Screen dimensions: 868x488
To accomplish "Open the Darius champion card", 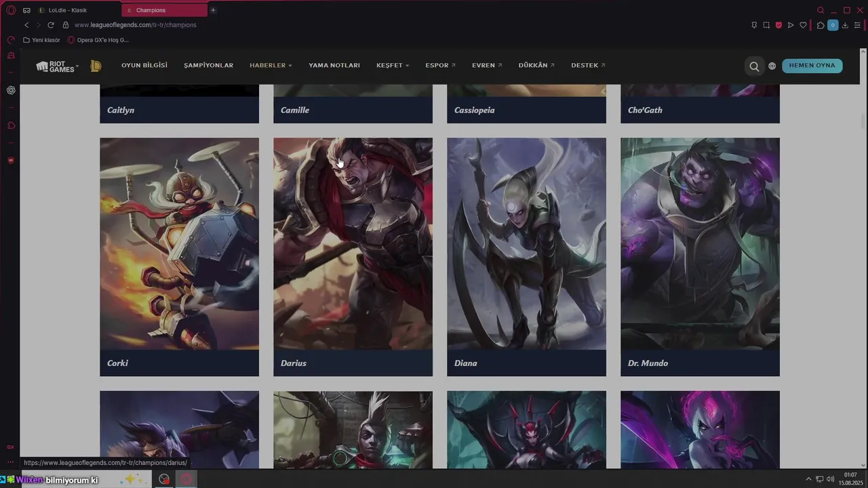I will pyautogui.click(x=353, y=257).
